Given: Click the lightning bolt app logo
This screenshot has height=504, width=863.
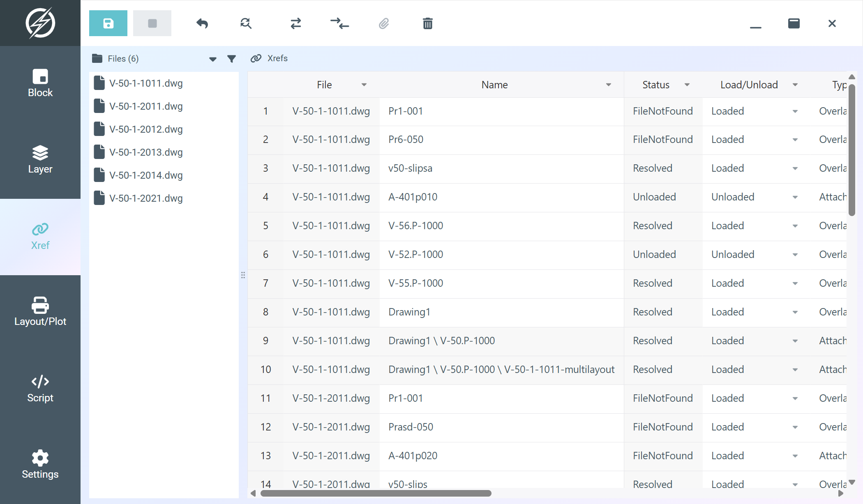Looking at the screenshot, I should click(x=40, y=23).
